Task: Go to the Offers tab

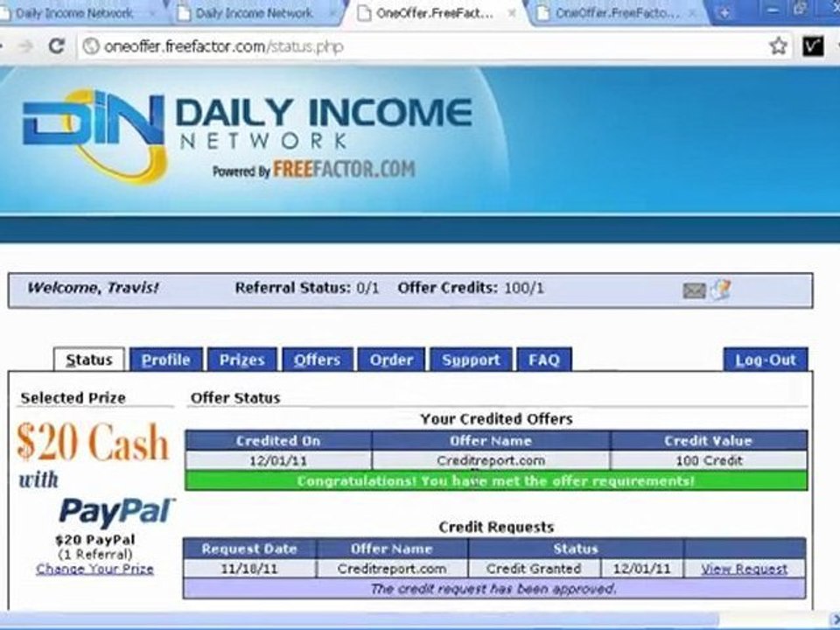Action: (318, 360)
